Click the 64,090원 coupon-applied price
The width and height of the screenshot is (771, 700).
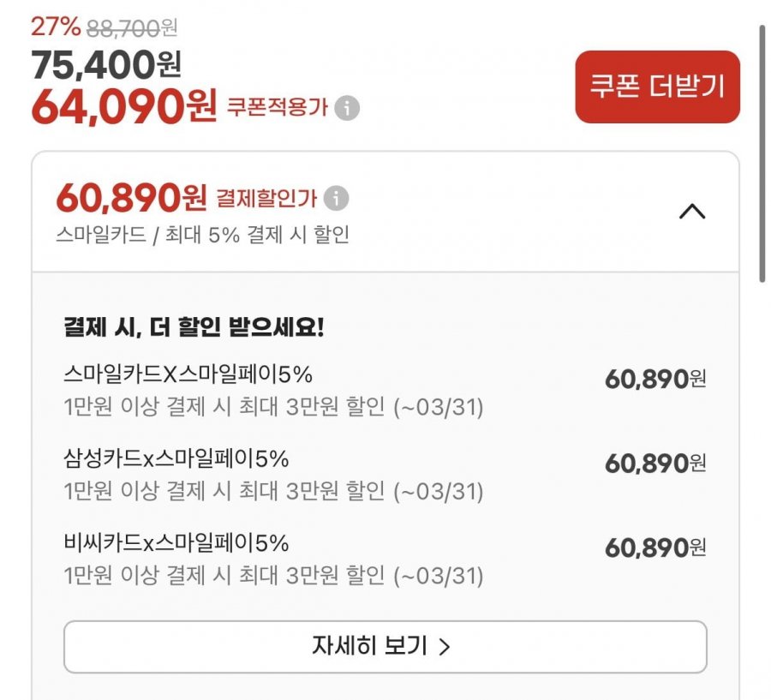[124, 105]
